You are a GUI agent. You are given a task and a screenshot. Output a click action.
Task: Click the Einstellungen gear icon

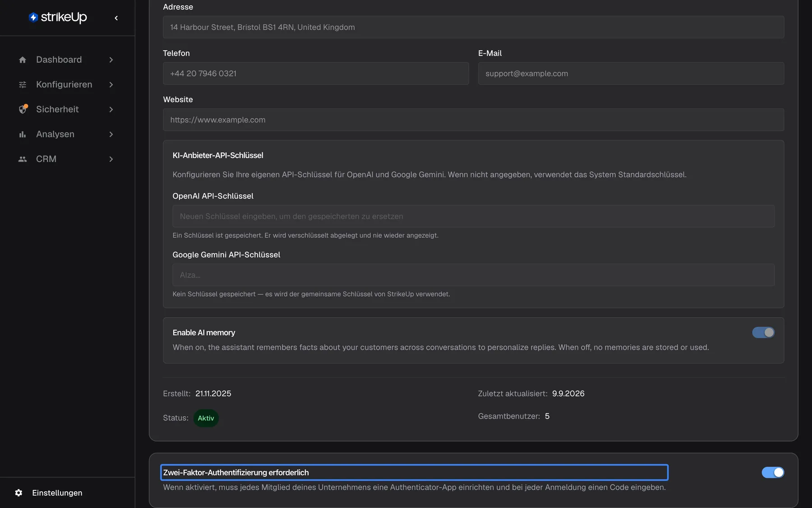point(18,493)
